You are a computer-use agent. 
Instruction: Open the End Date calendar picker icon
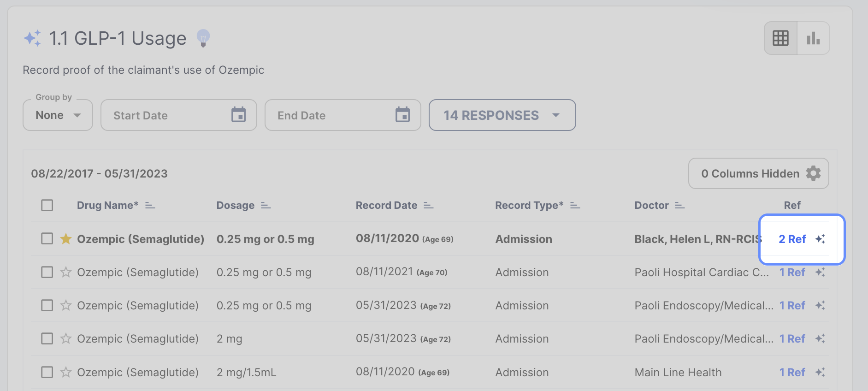[x=402, y=115]
